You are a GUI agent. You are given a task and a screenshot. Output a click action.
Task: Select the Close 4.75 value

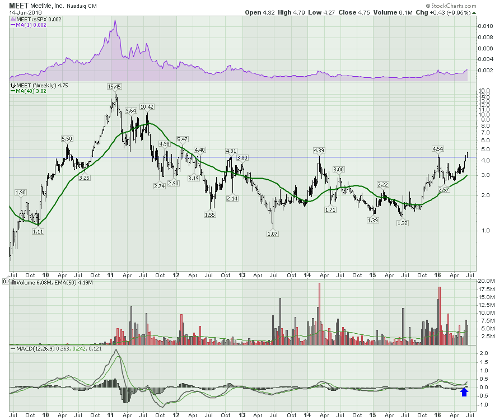(354, 12)
